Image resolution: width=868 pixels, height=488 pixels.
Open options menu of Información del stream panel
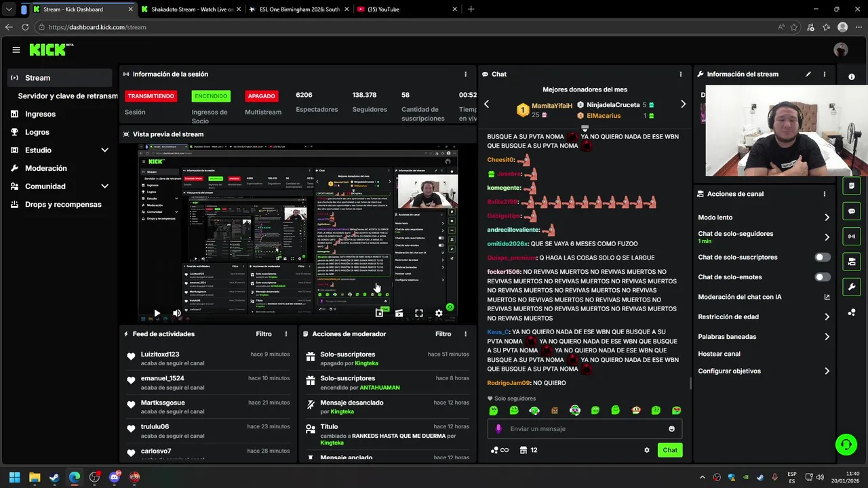[x=825, y=74]
